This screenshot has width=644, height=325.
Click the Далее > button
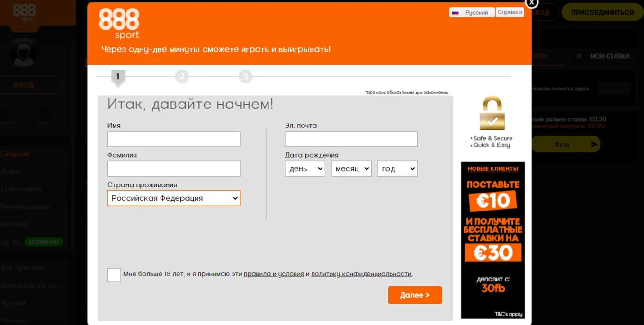415,295
